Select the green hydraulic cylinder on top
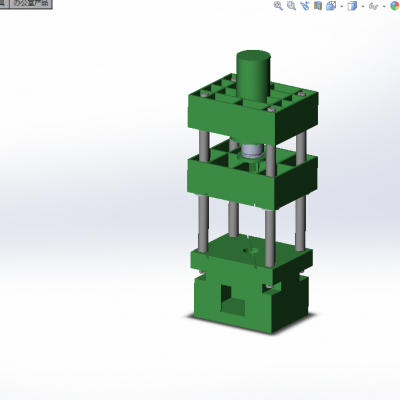The height and width of the screenshot is (400, 400). (x=253, y=76)
